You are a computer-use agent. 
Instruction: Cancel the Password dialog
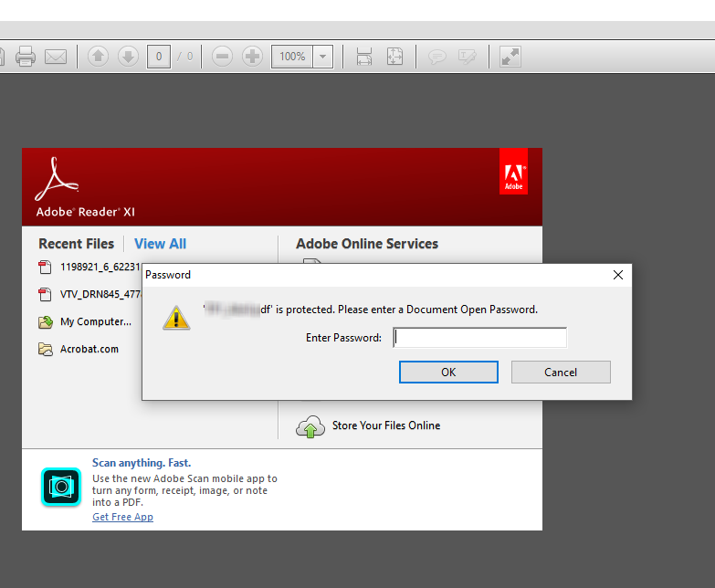pos(561,372)
